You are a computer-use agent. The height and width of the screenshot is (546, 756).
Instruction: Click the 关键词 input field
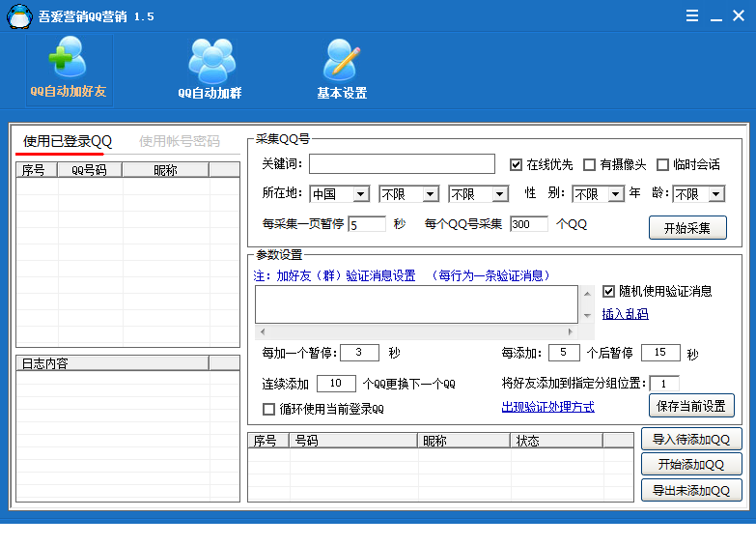402,163
